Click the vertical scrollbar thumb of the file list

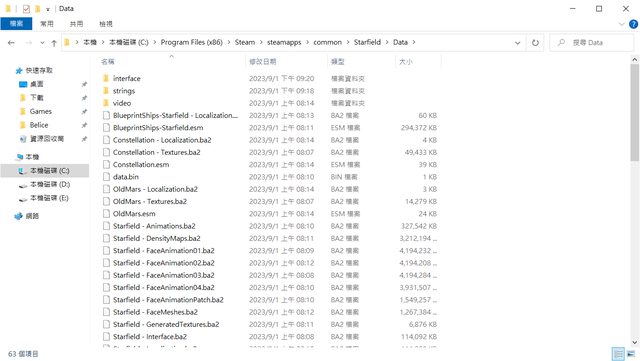pos(634,113)
